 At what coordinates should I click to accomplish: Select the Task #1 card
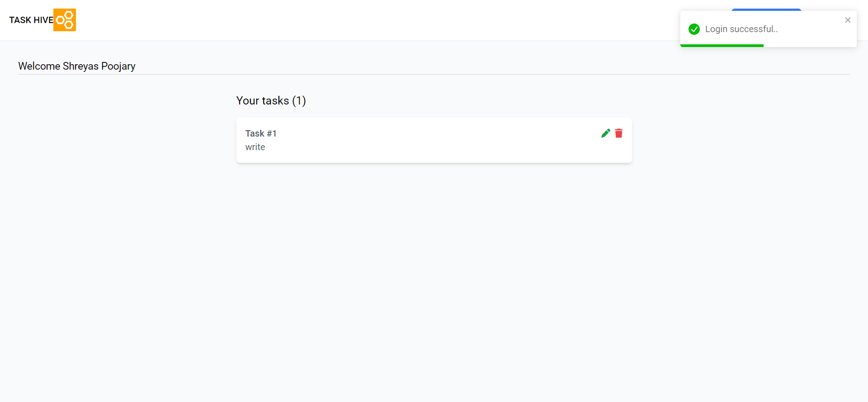coord(434,140)
